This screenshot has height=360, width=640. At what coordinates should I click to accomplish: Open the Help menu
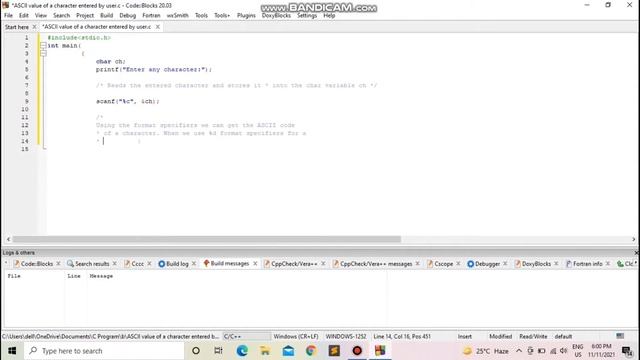(329, 16)
